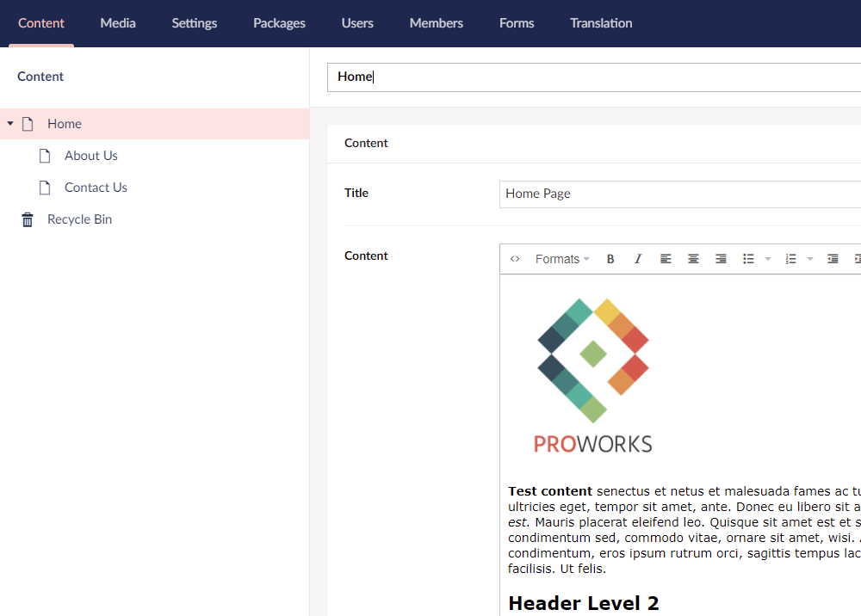Align text left in editor
Image resolution: width=861 pixels, height=616 pixels.
pos(666,259)
